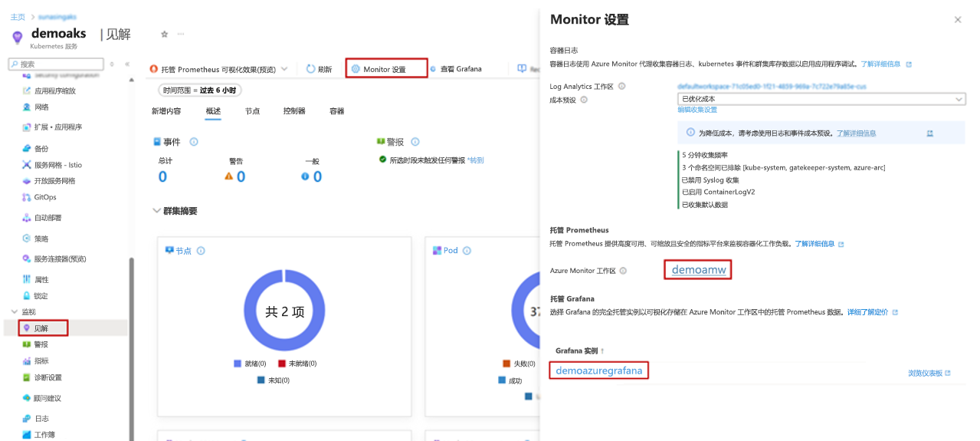Click the info icon next to 警报 heading
Image resolution: width=980 pixels, height=441 pixels.
415,142
